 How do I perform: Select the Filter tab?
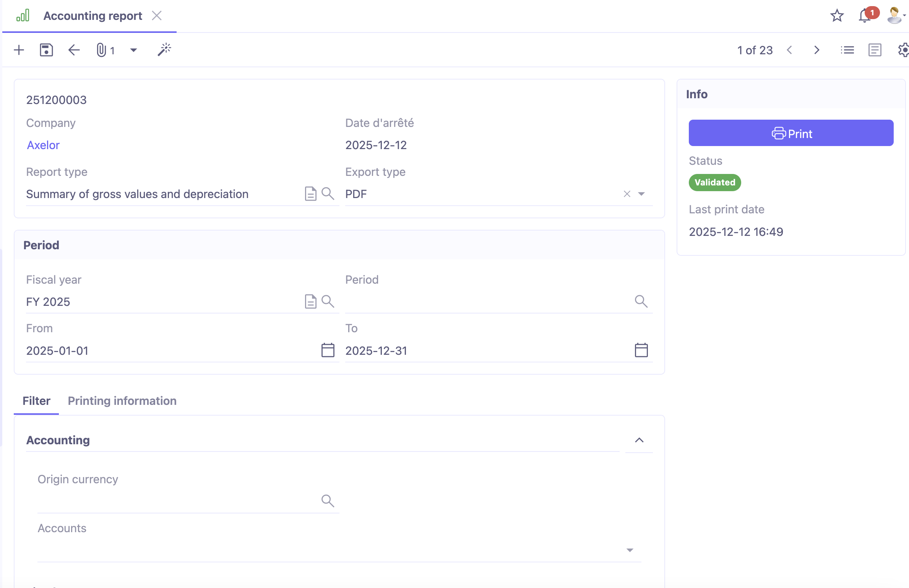[36, 401]
